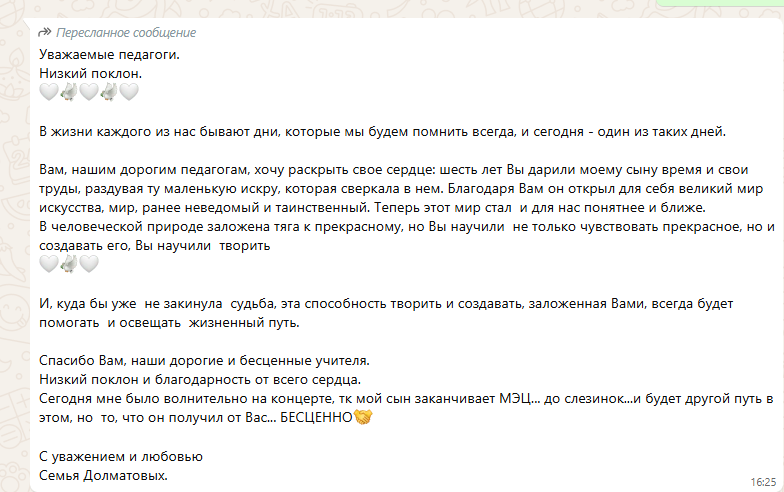
Task: Click the middle white heart in top emoji row
Action: coord(89,92)
